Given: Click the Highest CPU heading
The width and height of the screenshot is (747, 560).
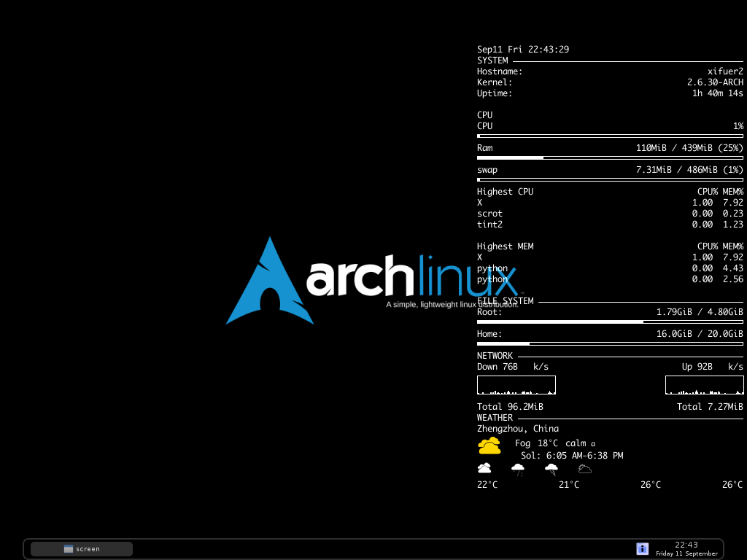Looking at the screenshot, I should [x=505, y=192].
